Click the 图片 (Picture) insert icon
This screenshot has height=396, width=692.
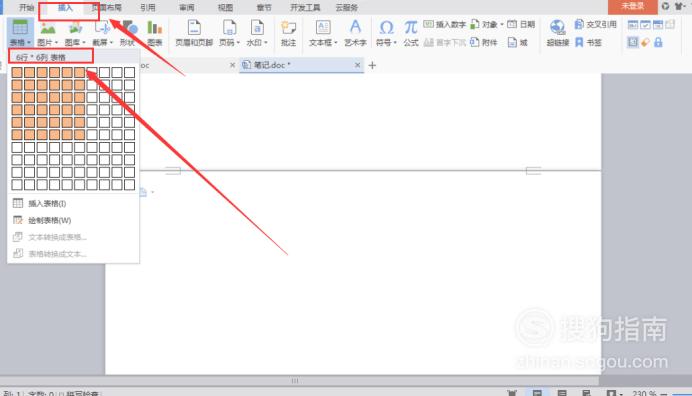48,29
